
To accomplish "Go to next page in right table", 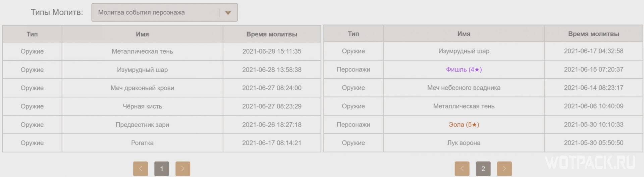I will pyautogui.click(x=504, y=169).
